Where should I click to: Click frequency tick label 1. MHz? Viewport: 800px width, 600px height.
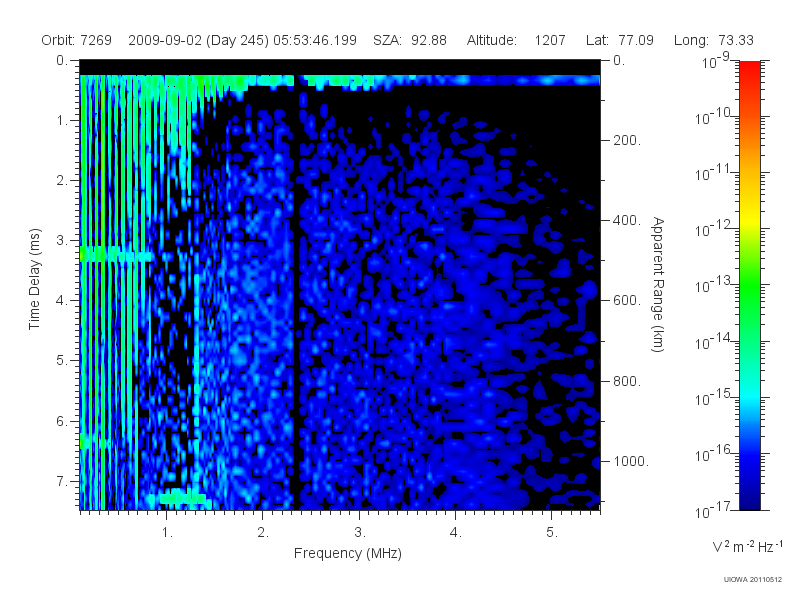click(x=167, y=533)
